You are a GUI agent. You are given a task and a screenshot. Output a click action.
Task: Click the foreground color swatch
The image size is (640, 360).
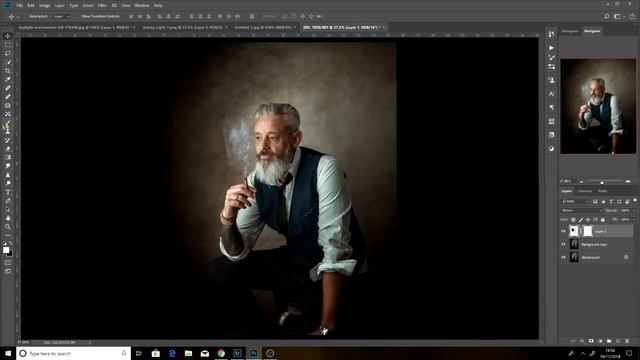[x=6, y=250]
